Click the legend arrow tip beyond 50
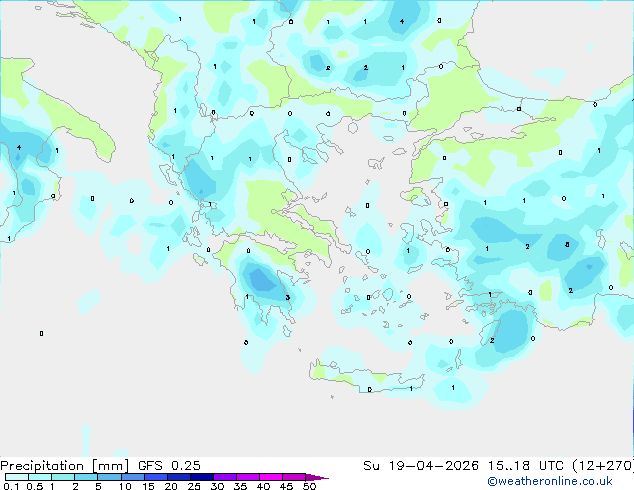This screenshot has width=634, height=490. pyautogui.click(x=318, y=477)
